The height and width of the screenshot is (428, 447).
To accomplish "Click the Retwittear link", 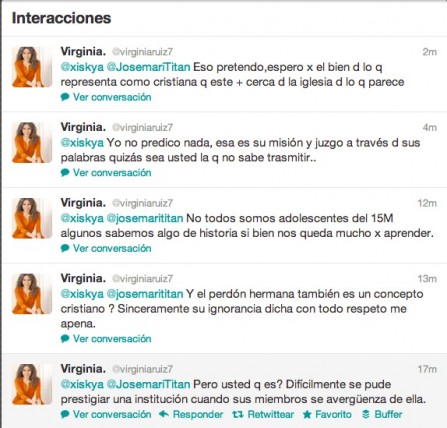I will tap(271, 414).
